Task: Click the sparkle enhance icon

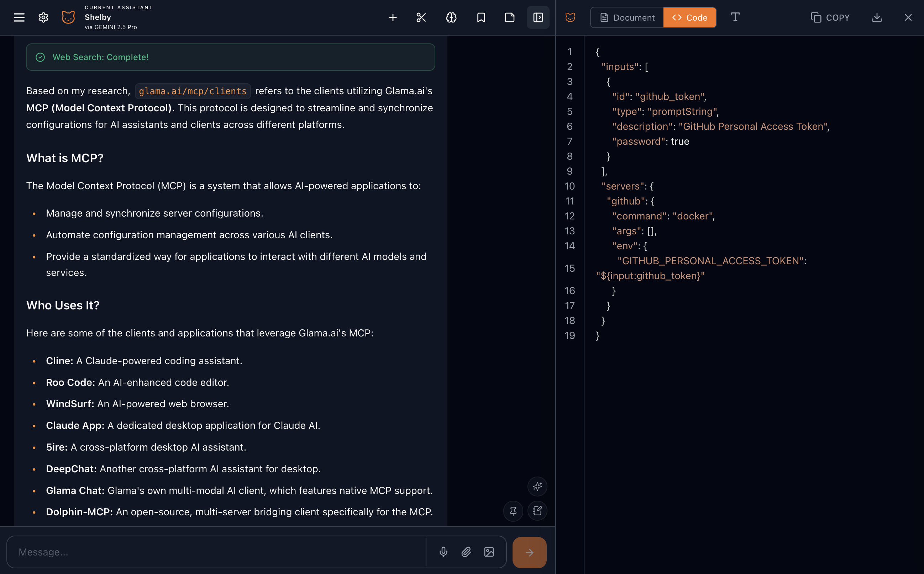Action: [537, 486]
